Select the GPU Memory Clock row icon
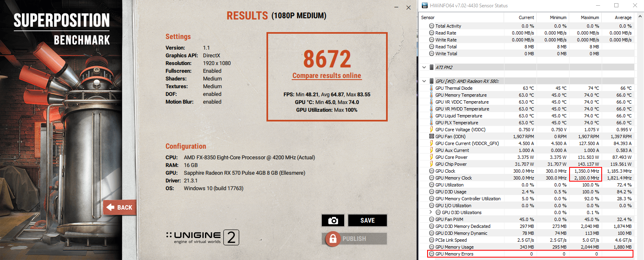The height and width of the screenshot is (260, 644). 432,178
